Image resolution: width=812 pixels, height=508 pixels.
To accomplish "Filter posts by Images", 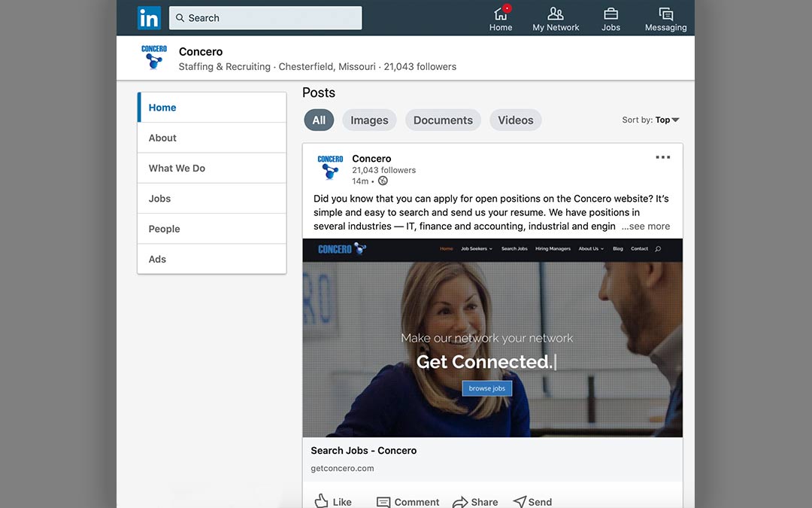I will point(369,120).
